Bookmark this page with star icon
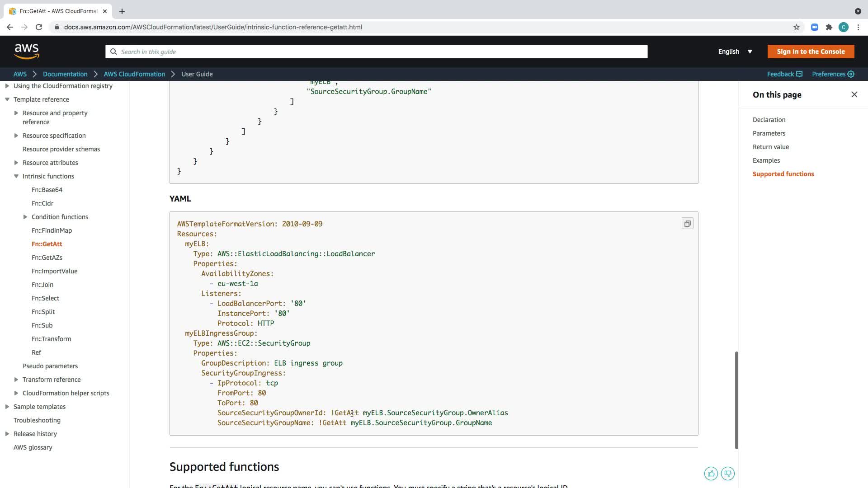The height and width of the screenshot is (488, 868). click(797, 27)
